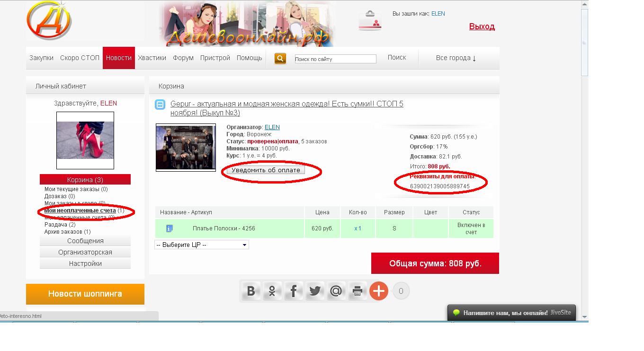Screen dimensions: 644x351
Task: Open the Выберите ЦР dropdown
Action: coord(202,245)
